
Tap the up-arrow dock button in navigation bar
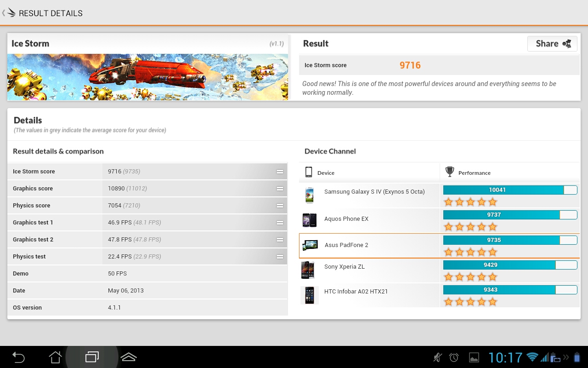[x=129, y=357]
